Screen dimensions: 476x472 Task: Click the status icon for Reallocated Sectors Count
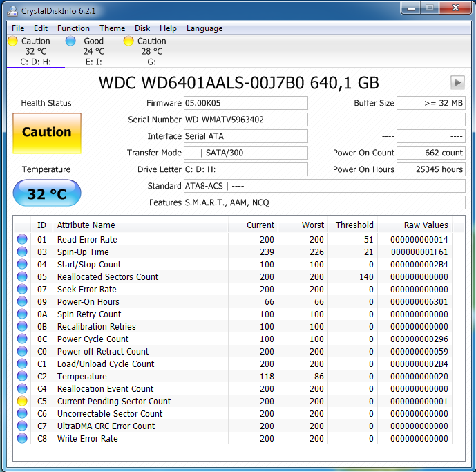[x=22, y=276]
